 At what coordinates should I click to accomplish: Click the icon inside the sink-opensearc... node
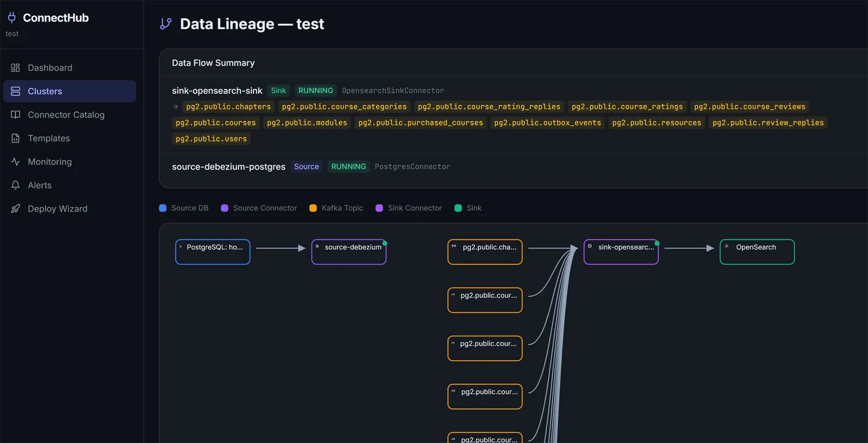590,246
